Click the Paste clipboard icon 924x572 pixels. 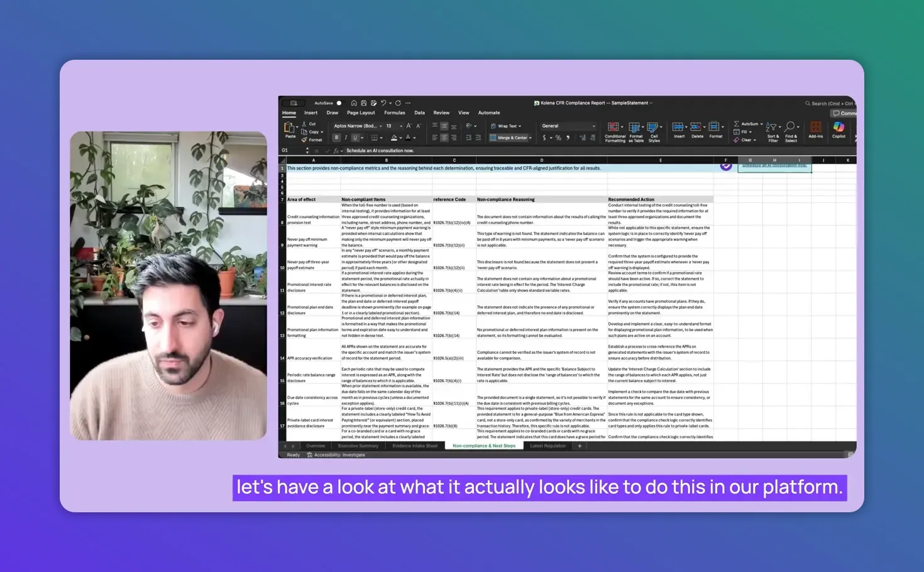289,128
